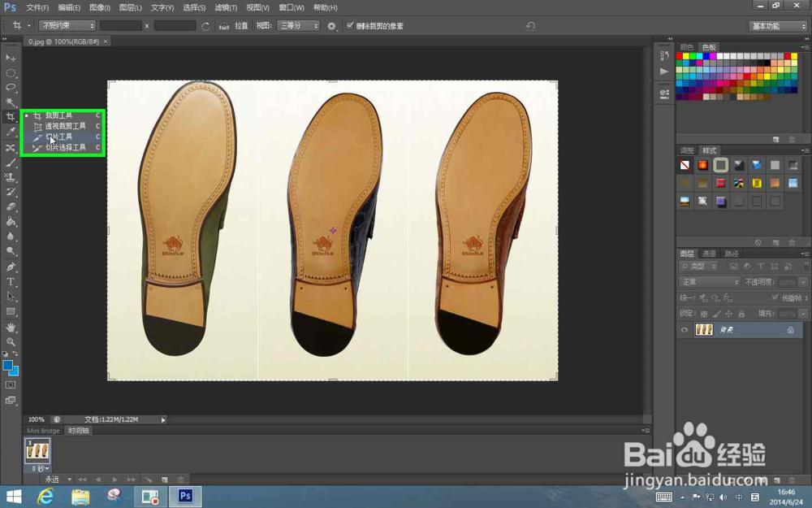Open crop settings gear options

[x=331, y=26]
